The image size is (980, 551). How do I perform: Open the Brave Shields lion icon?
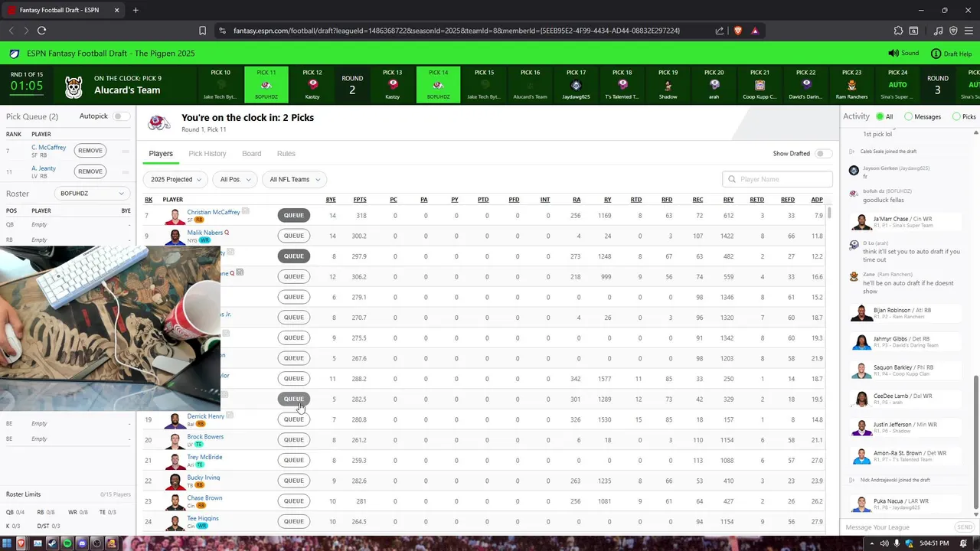737,31
